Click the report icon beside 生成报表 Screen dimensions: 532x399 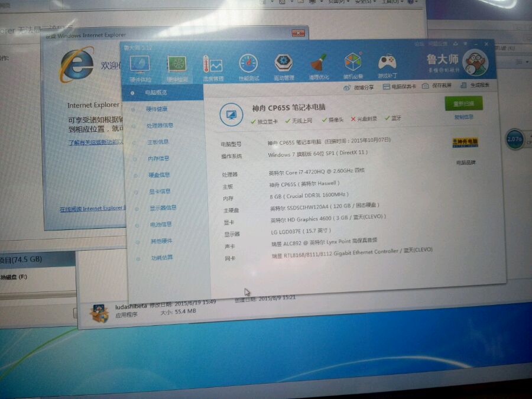463,86
